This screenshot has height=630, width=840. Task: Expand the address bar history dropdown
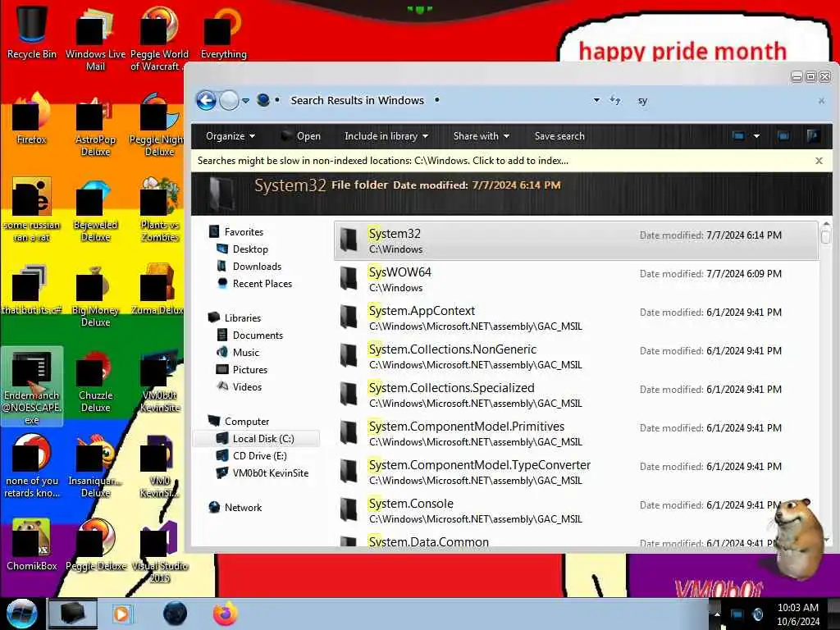pos(596,100)
